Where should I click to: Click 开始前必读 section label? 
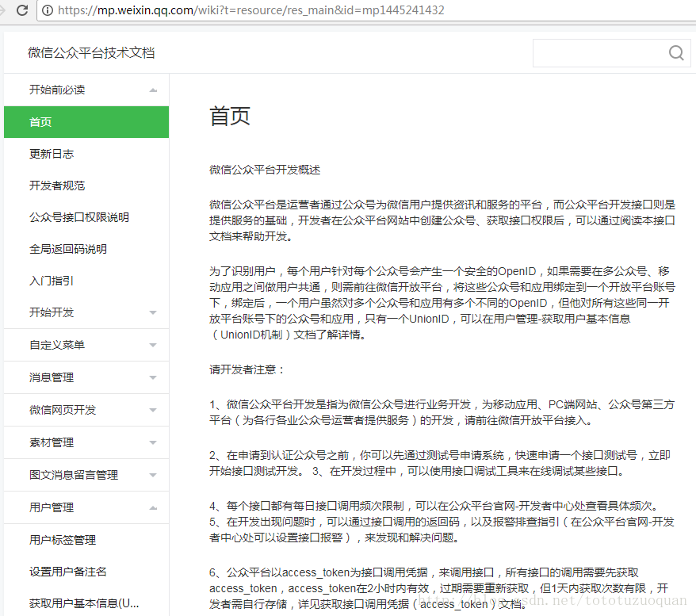[57, 90]
